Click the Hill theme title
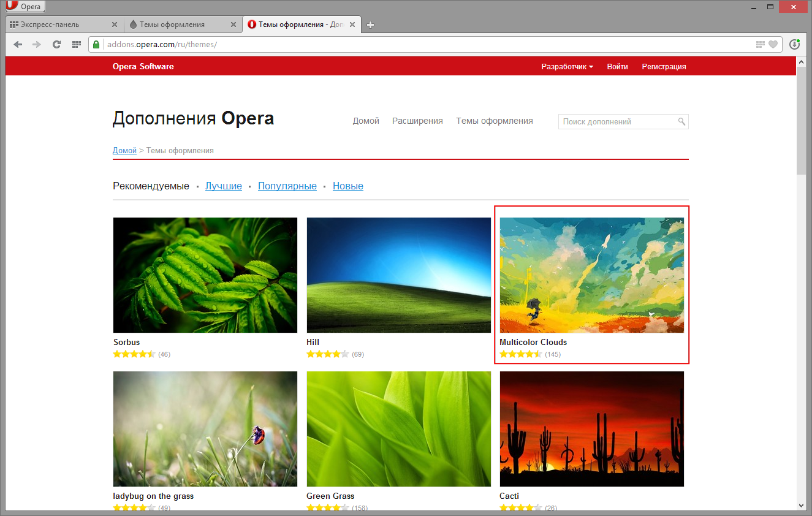Viewport: 812px width, 516px height. pyautogui.click(x=313, y=342)
